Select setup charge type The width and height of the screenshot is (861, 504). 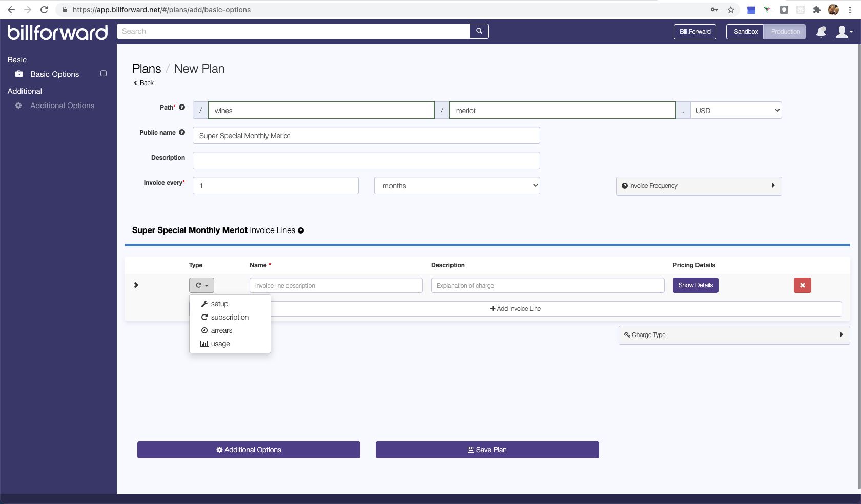coord(230,304)
